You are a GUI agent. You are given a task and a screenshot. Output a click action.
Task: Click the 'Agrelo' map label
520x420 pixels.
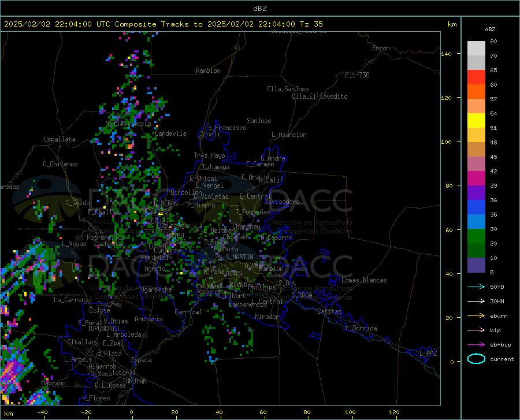coord(155,269)
